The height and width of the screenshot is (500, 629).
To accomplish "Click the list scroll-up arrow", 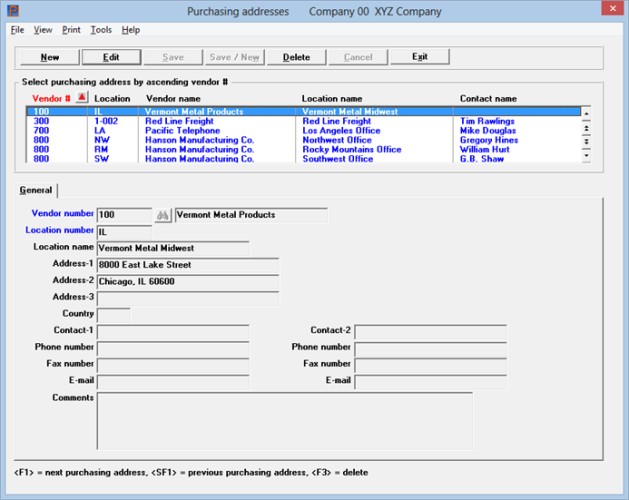I will tap(586, 114).
